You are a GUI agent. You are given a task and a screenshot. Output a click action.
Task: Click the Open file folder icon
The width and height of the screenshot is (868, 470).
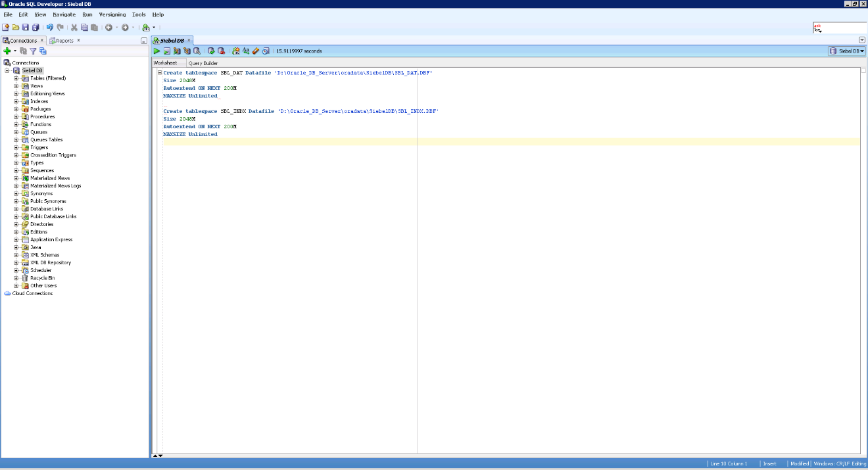(x=15, y=28)
